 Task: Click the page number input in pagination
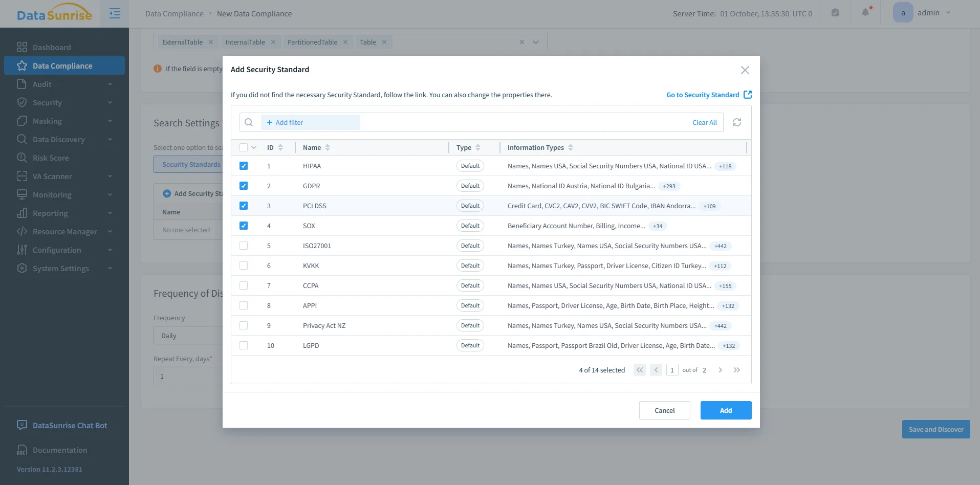click(x=672, y=369)
